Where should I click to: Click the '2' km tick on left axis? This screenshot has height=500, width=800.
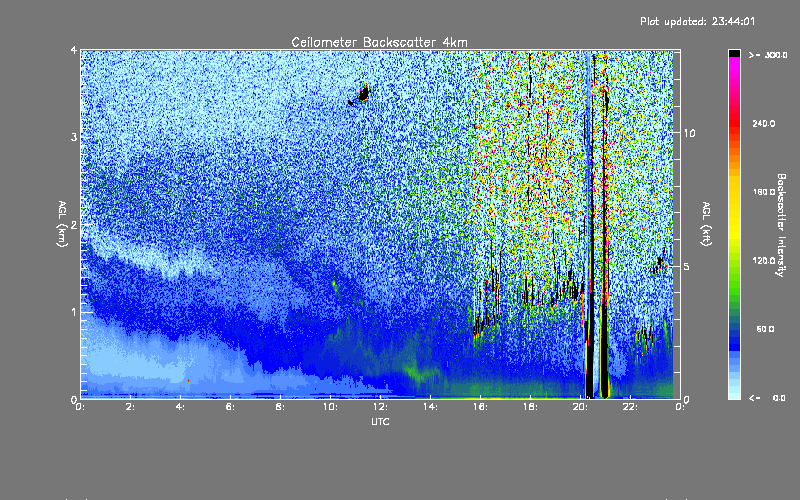pos(74,224)
